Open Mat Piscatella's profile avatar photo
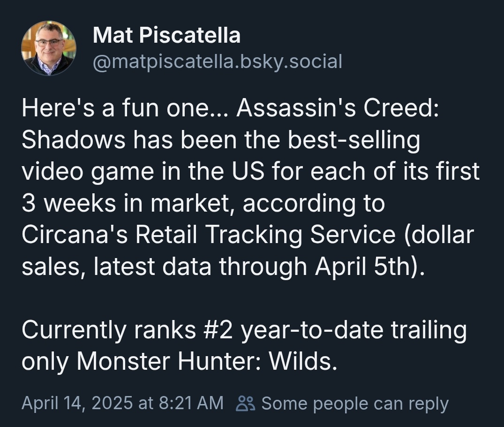 (49, 48)
